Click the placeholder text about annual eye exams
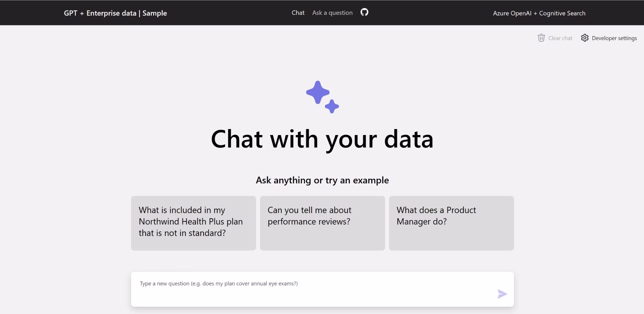 (219, 284)
